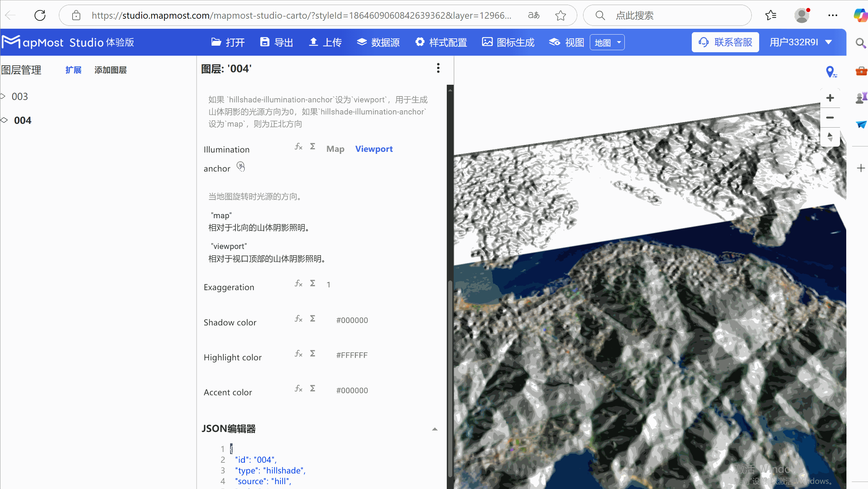Select Map for Illumination anchor
This screenshot has height=489, width=868.
[335, 149]
